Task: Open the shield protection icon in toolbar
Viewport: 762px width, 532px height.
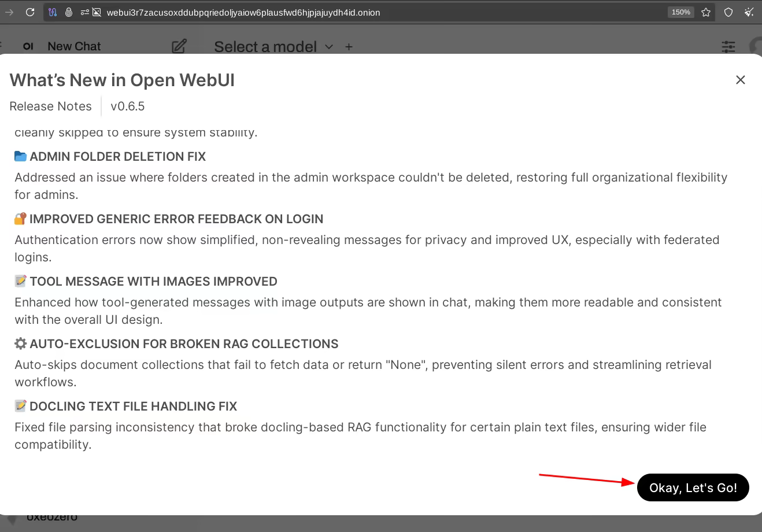Action: pos(728,12)
